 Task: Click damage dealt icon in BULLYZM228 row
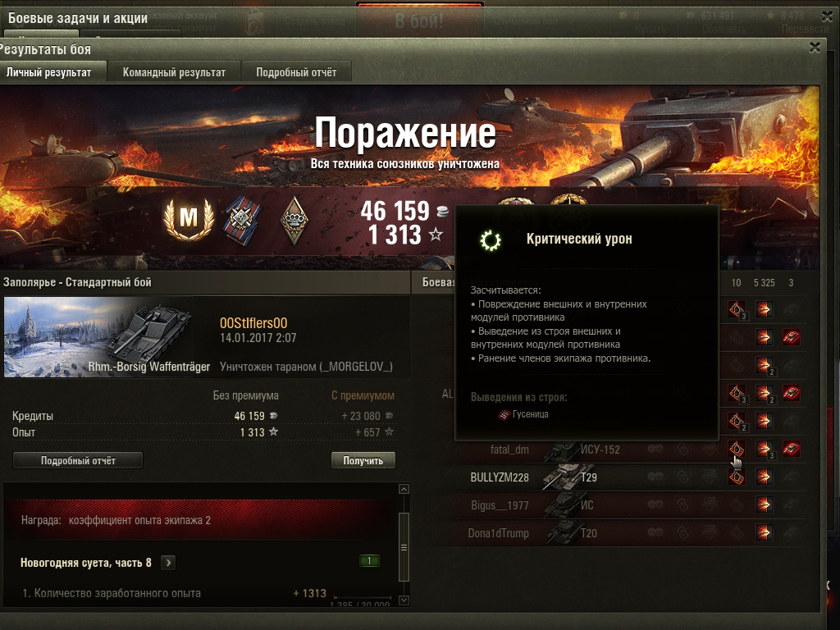pos(764,477)
